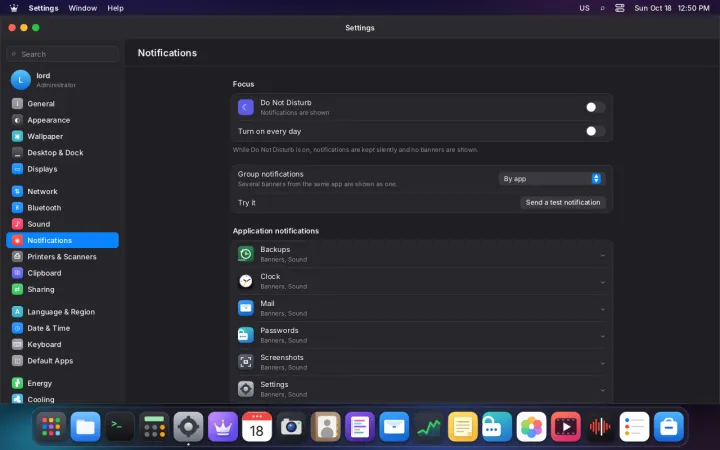720x450 pixels.
Task: Click the Clock app icon in list
Action: point(246,281)
